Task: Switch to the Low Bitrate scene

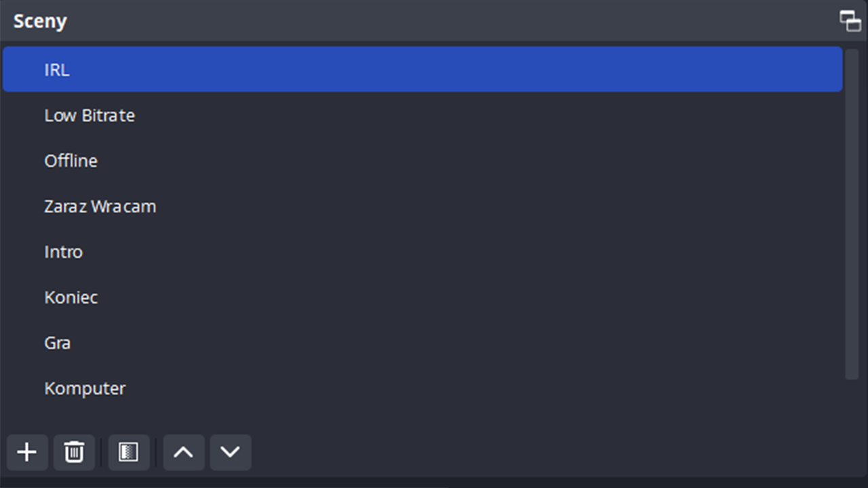Action: point(90,115)
